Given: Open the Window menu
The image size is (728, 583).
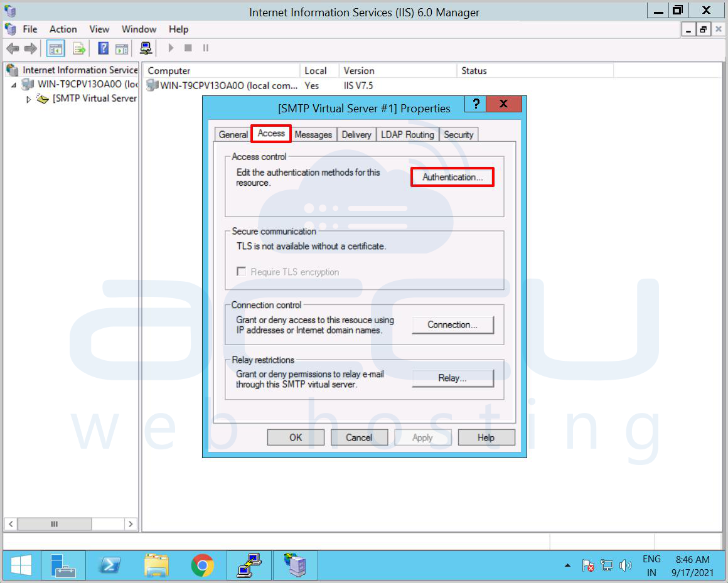Looking at the screenshot, I should [139, 29].
